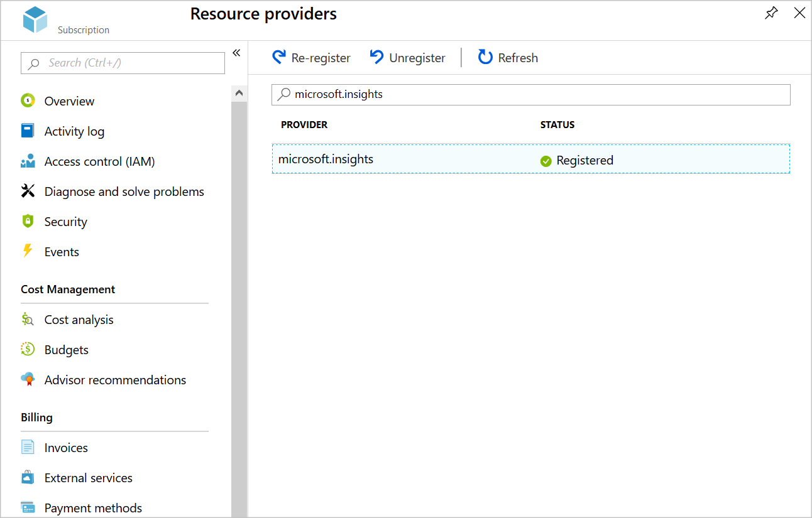Click the Invoices document icon
This screenshot has width=812, height=518.
pyautogui.click(x=28, y=447)
